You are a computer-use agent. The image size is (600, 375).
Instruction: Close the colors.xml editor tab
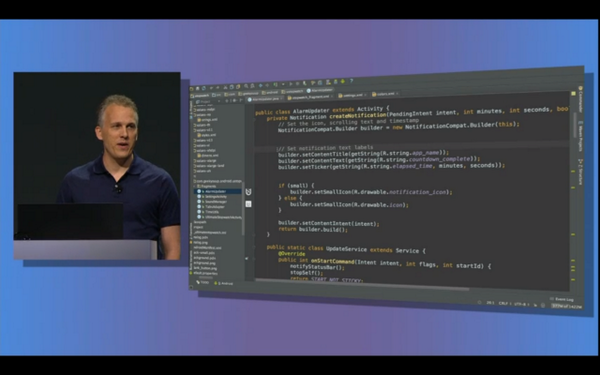(397, 94)
